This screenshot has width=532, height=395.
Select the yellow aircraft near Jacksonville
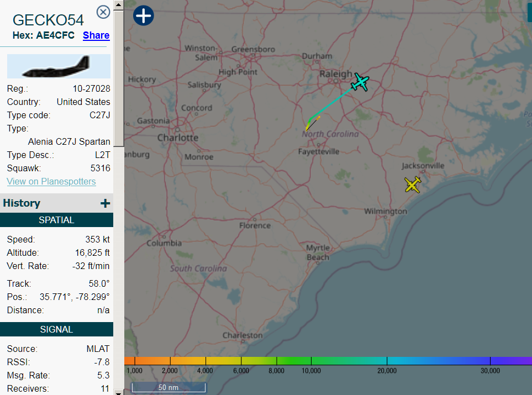pyautogui.click(x=413, y=185)
